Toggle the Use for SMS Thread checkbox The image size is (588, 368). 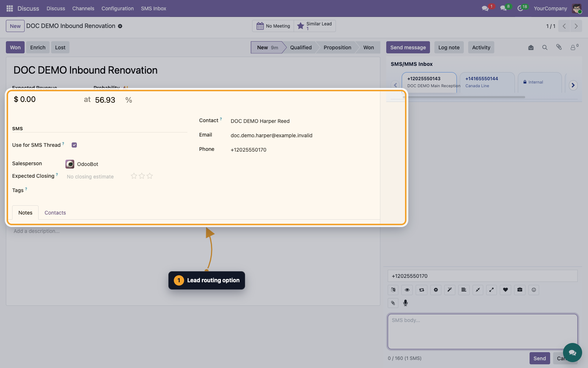click(74, 145)
